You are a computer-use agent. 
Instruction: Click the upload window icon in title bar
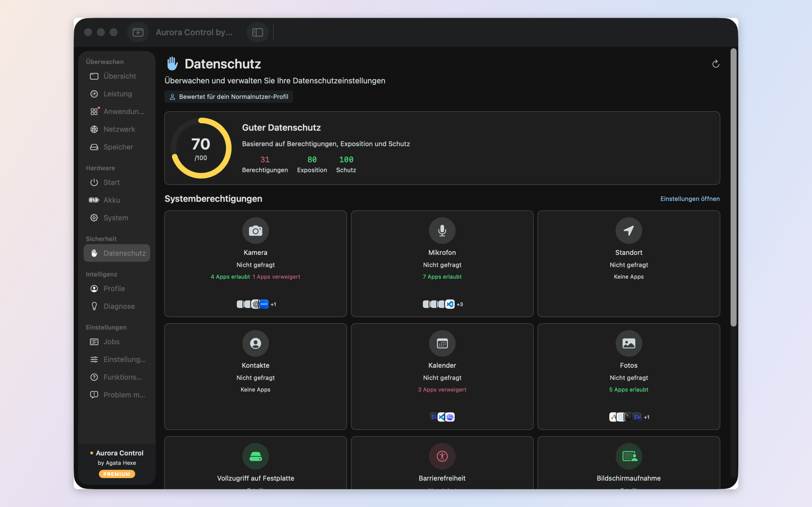click(x=138, y=32)
